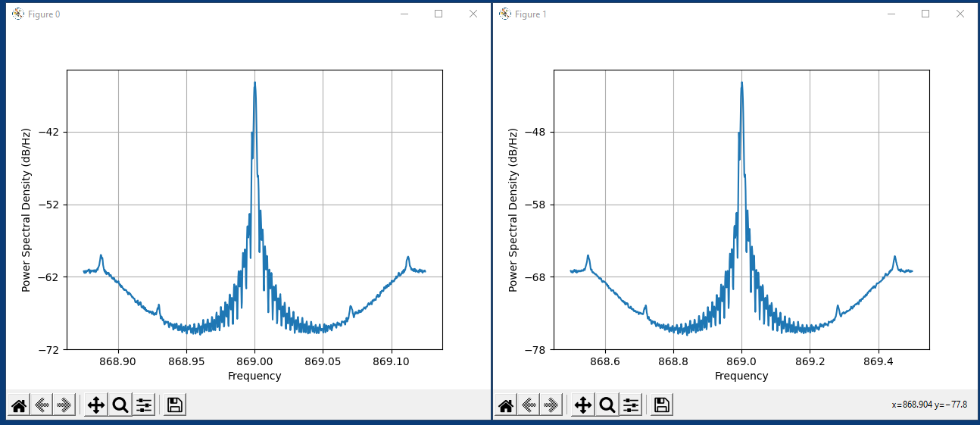
Task: Select the Pan tool in Figure 1
Action: point(583,405)
